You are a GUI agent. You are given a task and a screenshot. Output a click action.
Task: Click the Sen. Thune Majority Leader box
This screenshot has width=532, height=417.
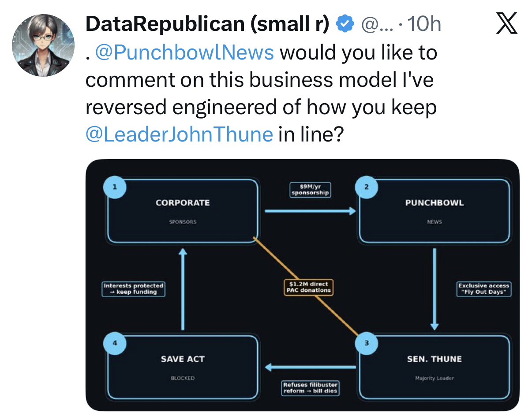point(435,368)
